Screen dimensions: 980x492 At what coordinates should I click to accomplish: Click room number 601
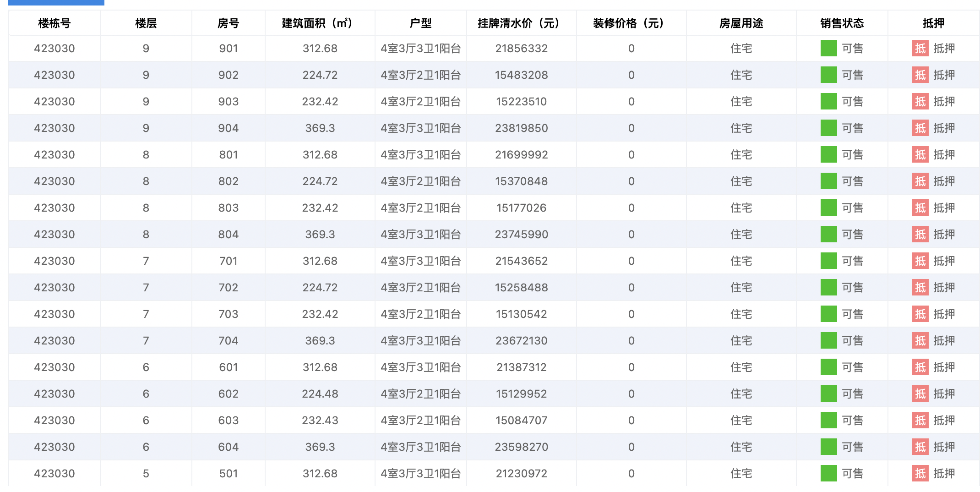tap(229, 367)
